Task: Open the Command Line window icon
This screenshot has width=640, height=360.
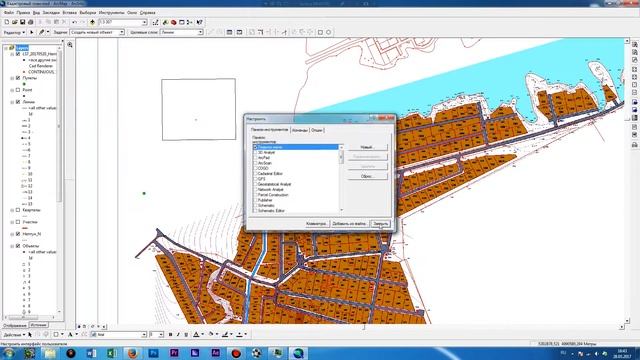Action: (x=182, y=22)
